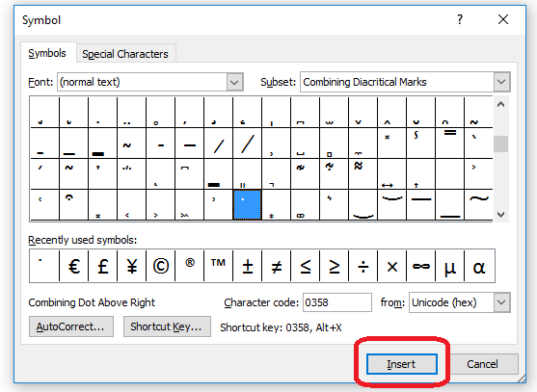Select the small x above diacritic in second row

tap(391, 143)
